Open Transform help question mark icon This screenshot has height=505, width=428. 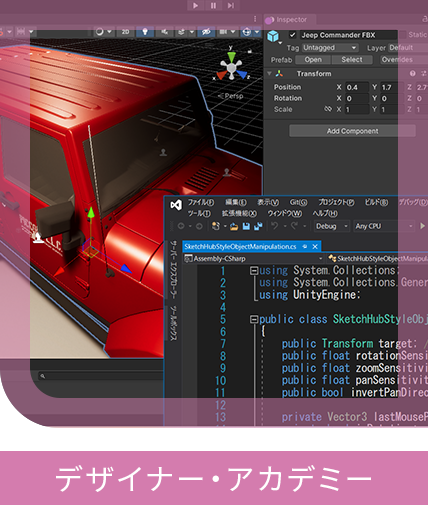(413, 73)
